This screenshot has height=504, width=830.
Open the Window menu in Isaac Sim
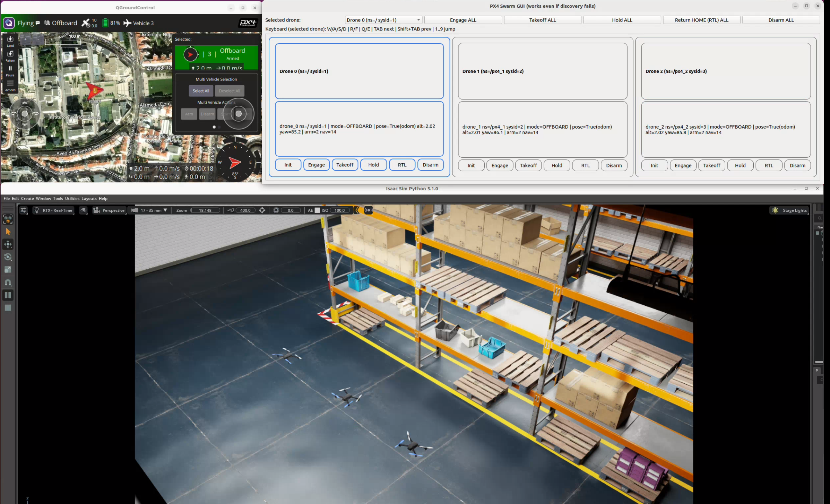coord(43,199)
